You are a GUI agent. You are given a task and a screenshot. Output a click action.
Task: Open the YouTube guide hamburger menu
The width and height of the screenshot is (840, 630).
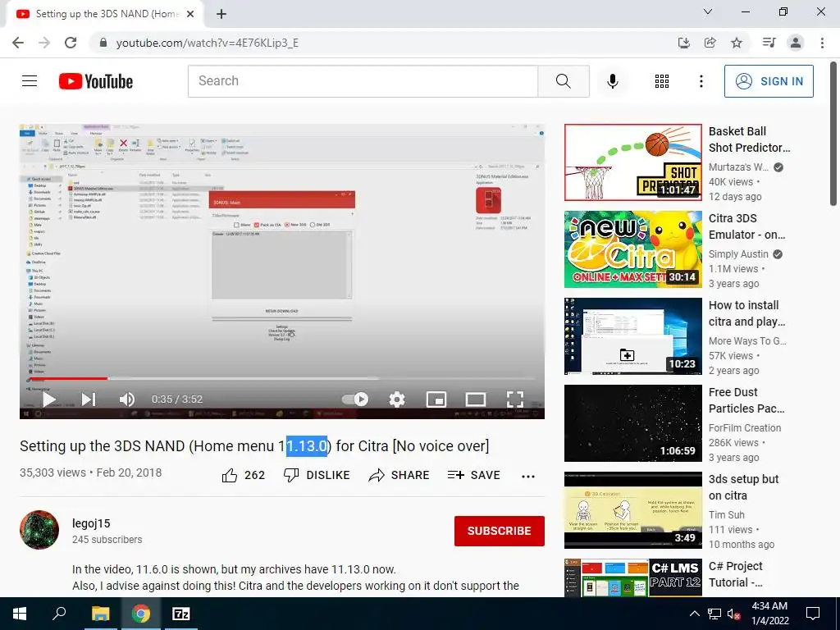30,81
